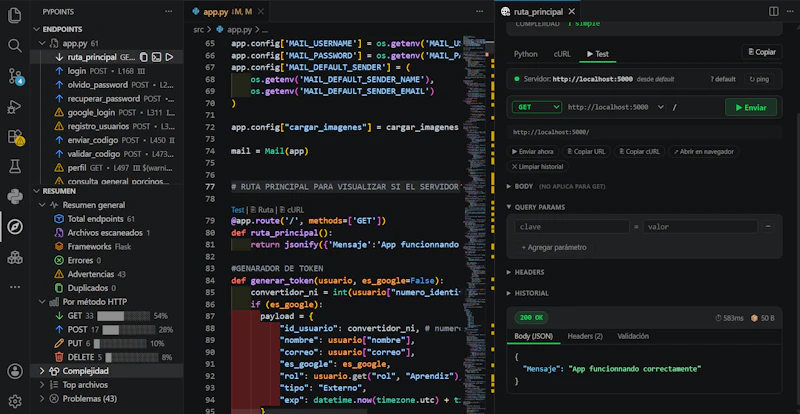Collapse the app.py tree node
The image size is (800, 414).
click(42, 43)
